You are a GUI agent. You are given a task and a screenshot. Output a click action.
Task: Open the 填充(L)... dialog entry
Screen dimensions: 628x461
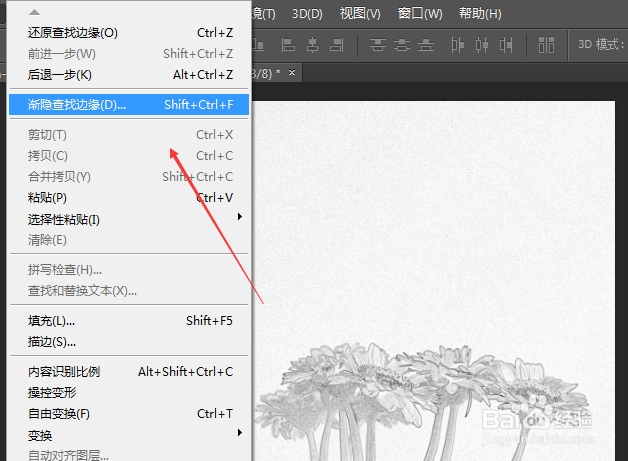(129, 320)
